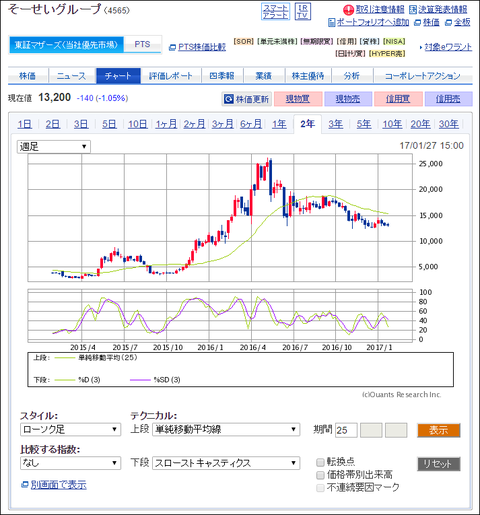This screenshot has width=480, height=515.
Task: Click the 期間 field containing 25
Action: tap(346, 430)
